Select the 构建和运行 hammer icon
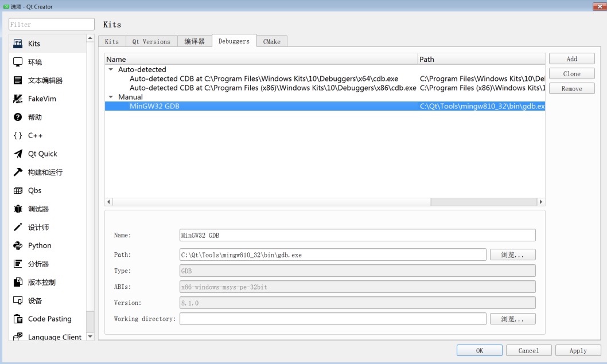The image size is (607, 364). tap(18, 172)
